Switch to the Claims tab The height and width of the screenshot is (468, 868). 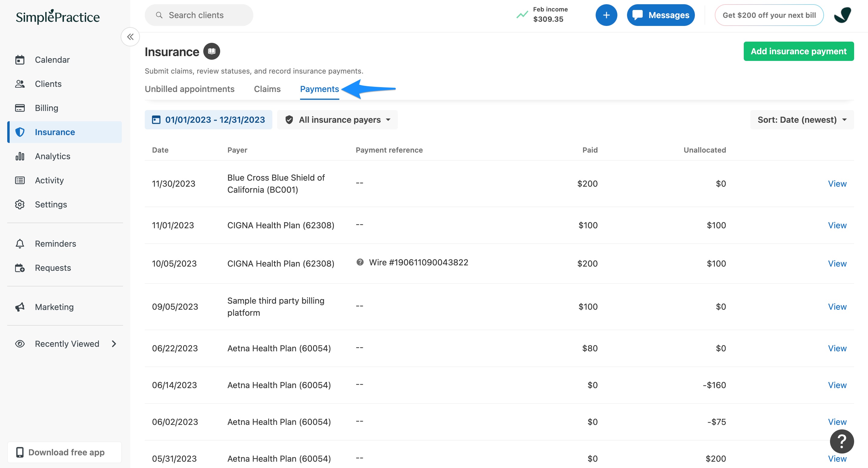click(x=267, y=89)
